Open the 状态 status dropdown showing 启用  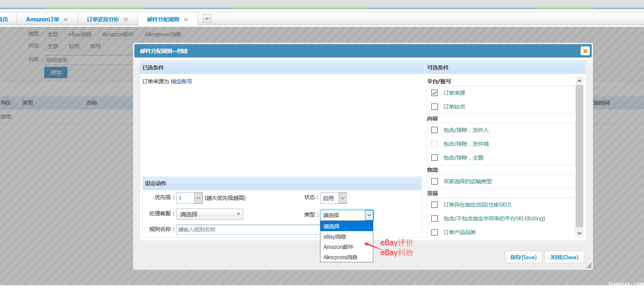343,198
